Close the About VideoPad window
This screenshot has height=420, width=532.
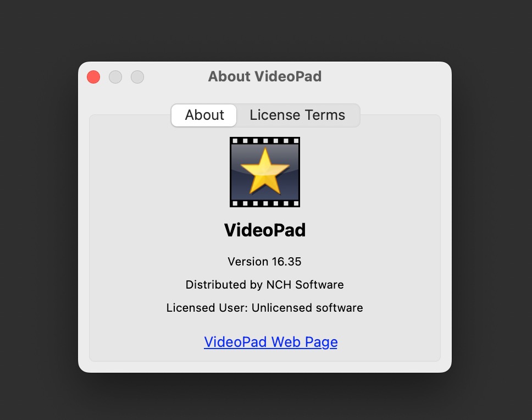pyautogui.click(x=93, y=77)
